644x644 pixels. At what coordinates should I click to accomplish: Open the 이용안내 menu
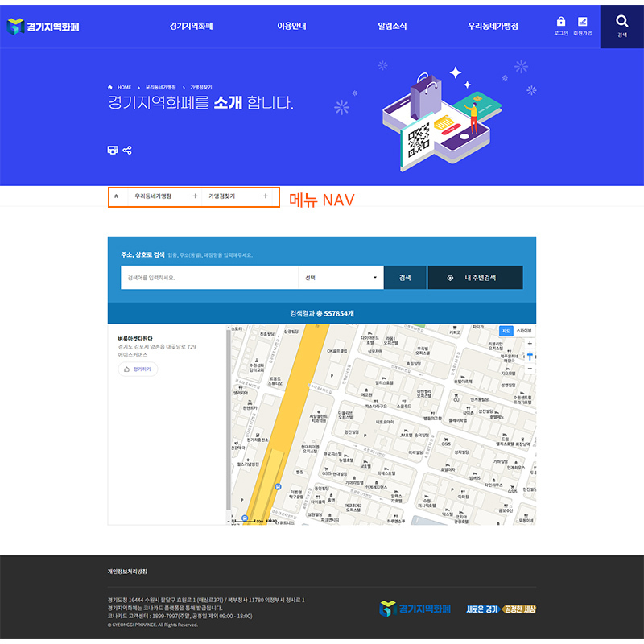point(291,27)
